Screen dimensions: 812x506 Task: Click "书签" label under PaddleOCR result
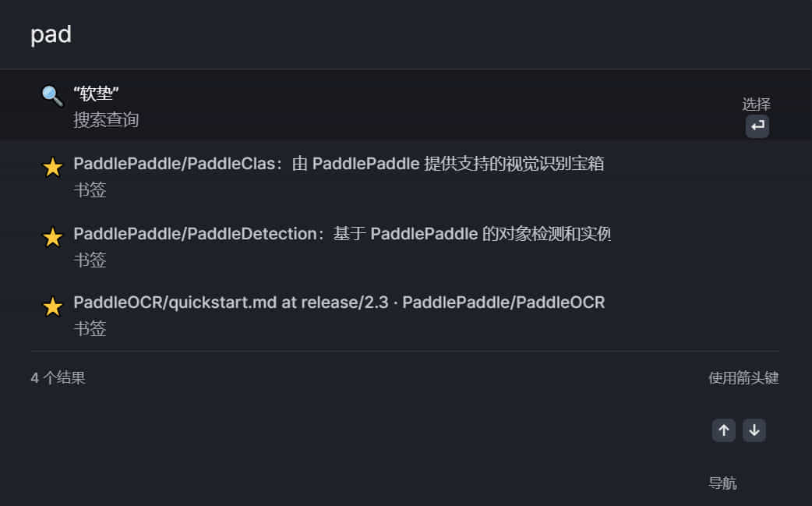[90, 328]
